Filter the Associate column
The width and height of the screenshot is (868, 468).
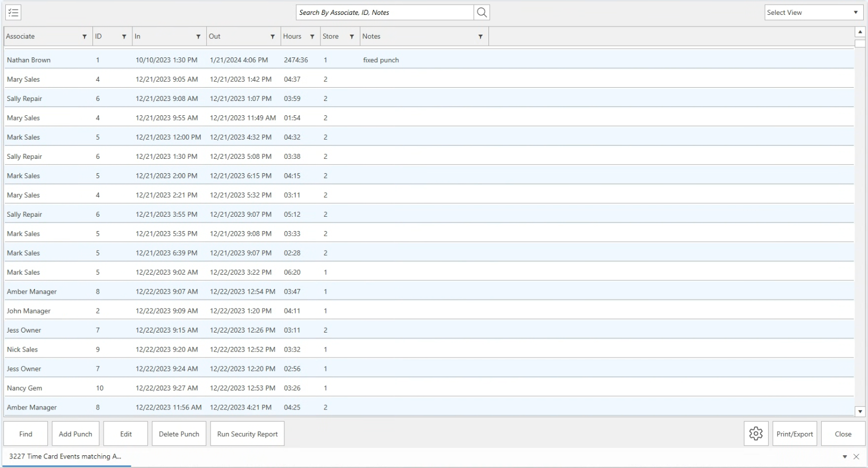coord(85,37)
